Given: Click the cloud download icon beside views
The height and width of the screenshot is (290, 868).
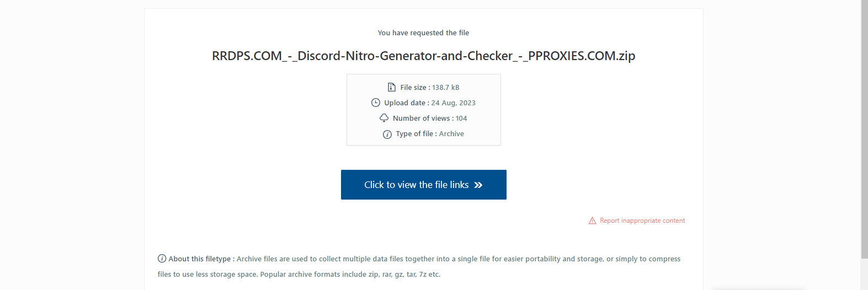Looking at the screenshot, I should click(x=384, y=118).
